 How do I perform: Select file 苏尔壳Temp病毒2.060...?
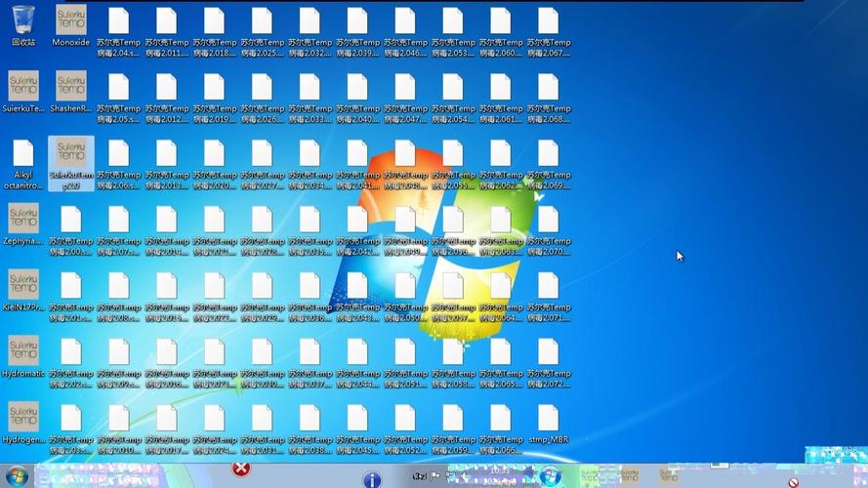click(501, 32)
